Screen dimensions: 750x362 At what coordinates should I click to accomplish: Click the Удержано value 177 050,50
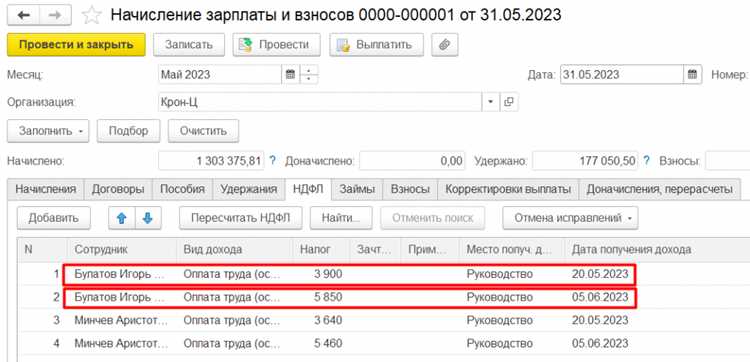coord(585,161)
